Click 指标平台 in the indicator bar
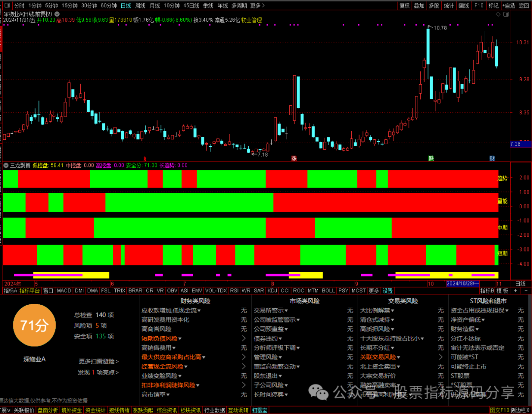Image resolution: width=532 pixels, height=414 pixels. pyautogui.click(x=30, y=290)
